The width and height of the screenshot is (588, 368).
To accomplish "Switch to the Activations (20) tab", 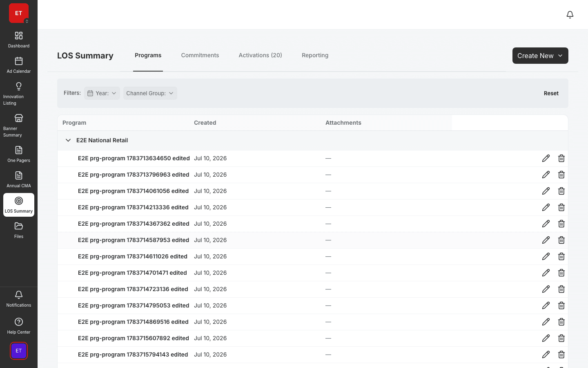I will [x=261, y=55].
